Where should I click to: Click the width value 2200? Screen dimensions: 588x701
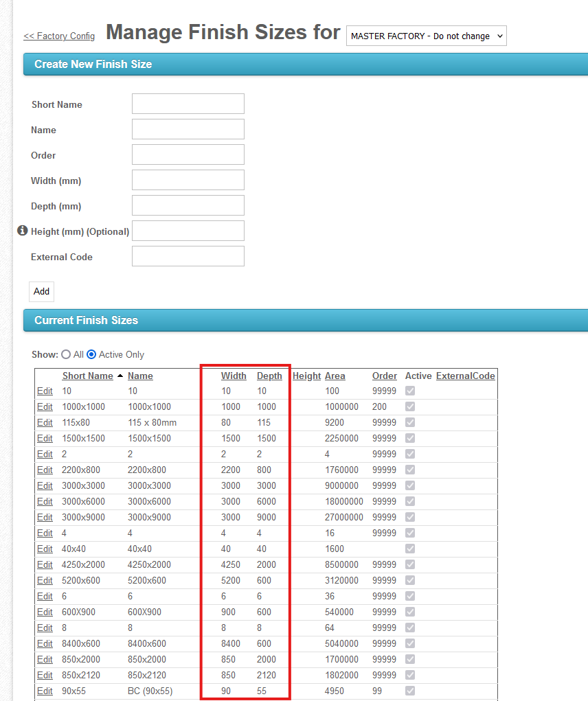(230, 470)
